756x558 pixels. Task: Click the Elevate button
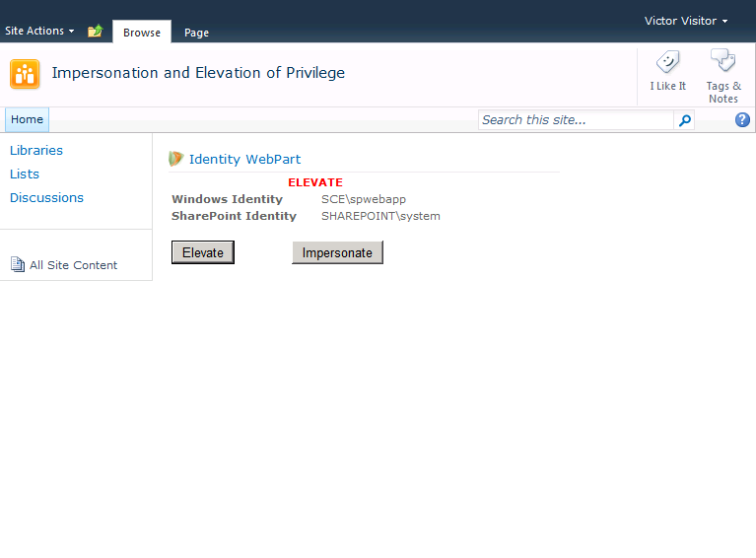(203, 252)
